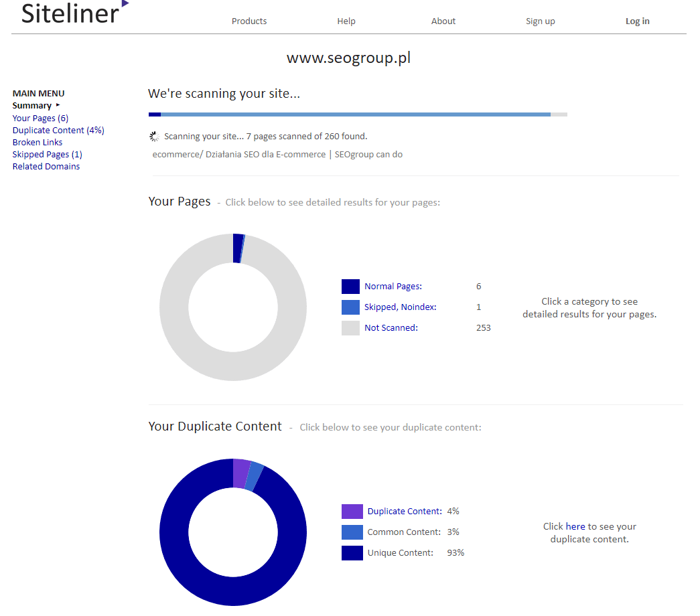Click the Normal Pages legend link

pos(393,286)
